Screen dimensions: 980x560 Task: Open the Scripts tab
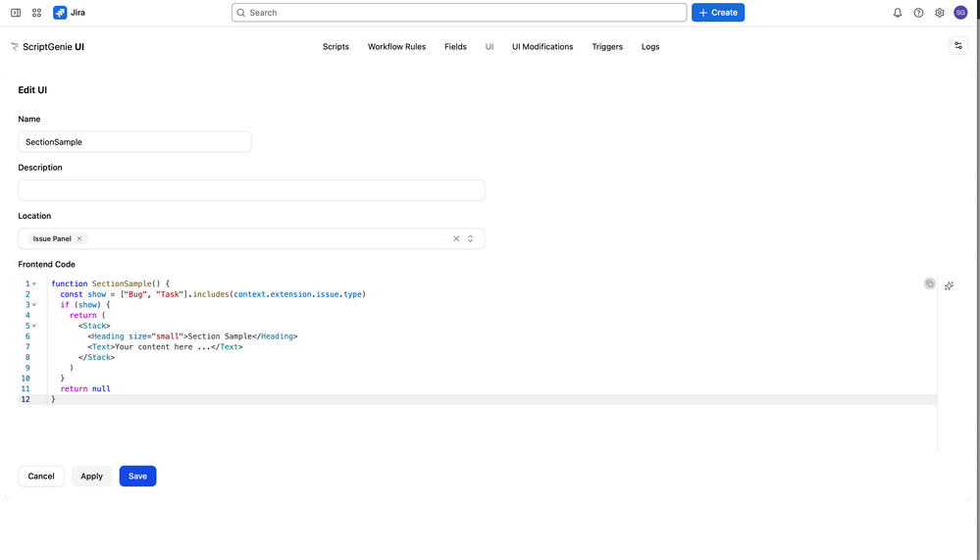[x=335, y=47]
